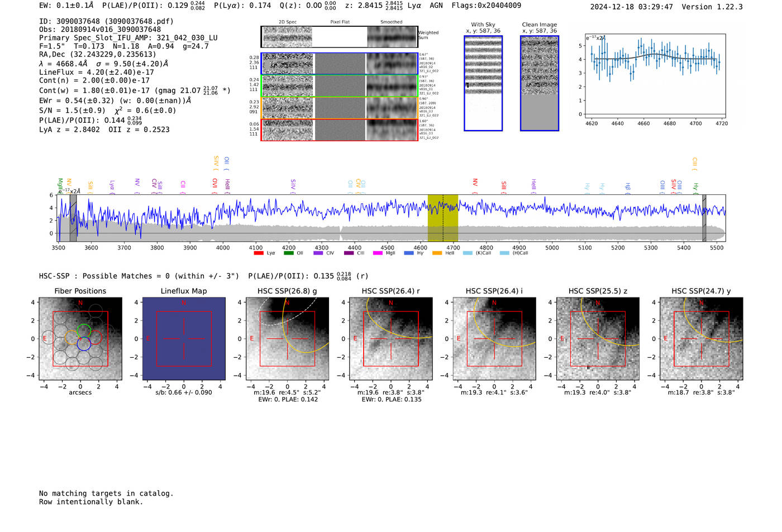Screen dimensions: 782x532
Task: Click the green MgII line marker label
Action: tap(60, 185)
